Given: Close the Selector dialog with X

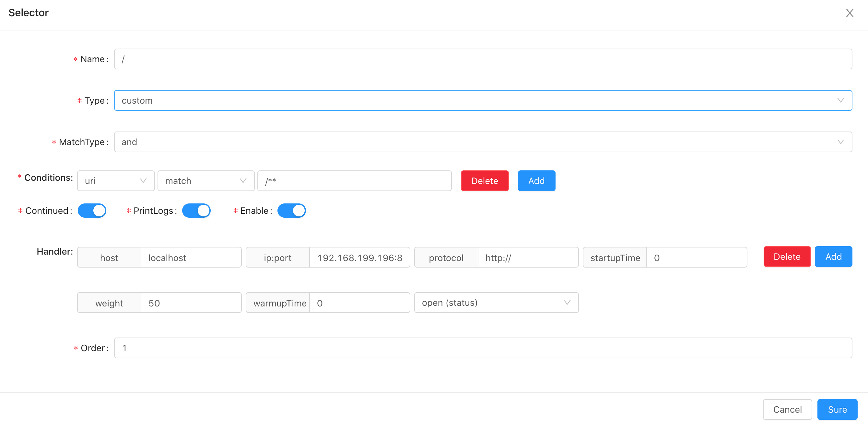Looking at the screenshot, I should [x=850, y=13].
